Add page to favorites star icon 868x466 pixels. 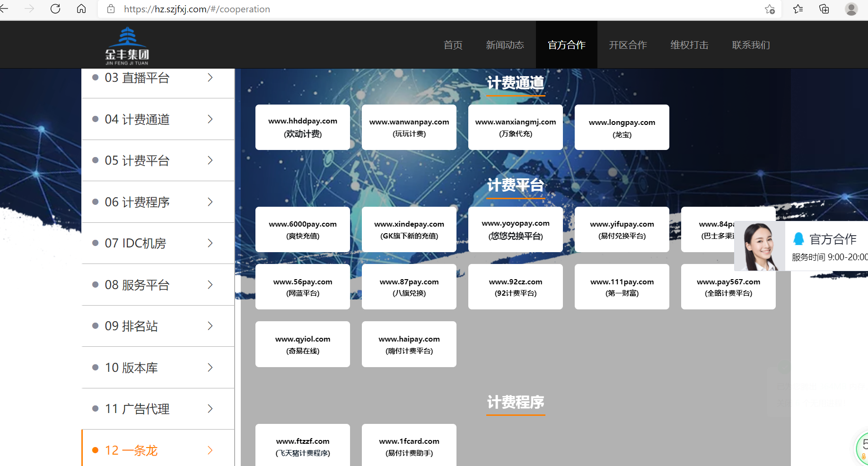point(770,9)
